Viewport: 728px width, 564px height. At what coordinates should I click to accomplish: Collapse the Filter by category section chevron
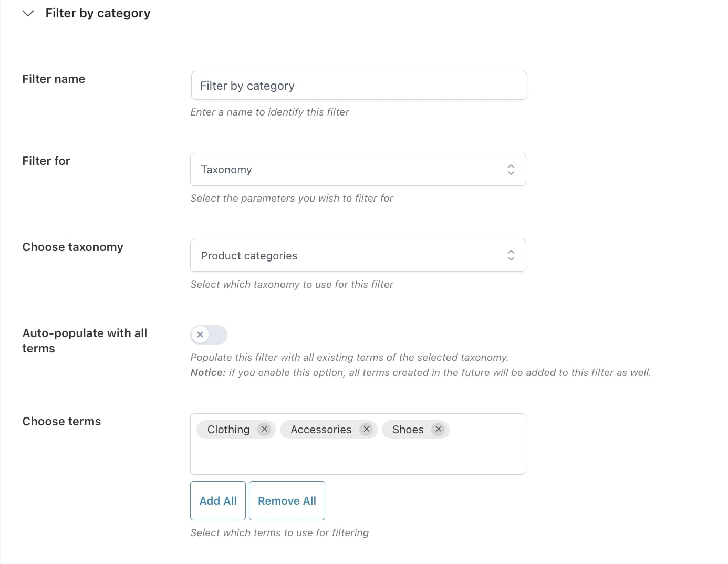(x=28, y=13)
